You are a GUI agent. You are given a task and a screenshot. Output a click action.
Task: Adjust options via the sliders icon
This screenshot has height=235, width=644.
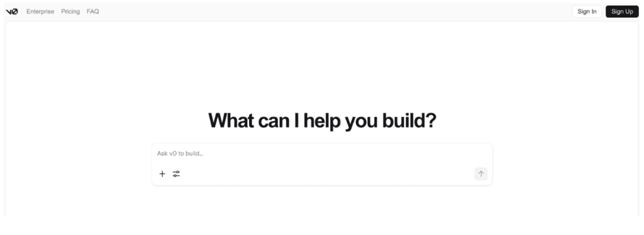click(176, 174)
